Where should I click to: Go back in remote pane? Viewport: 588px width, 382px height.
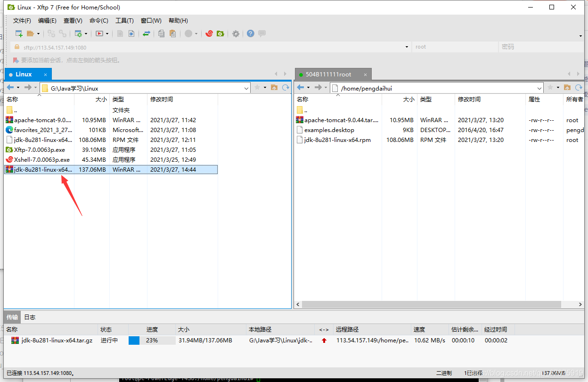pos(301,88)
